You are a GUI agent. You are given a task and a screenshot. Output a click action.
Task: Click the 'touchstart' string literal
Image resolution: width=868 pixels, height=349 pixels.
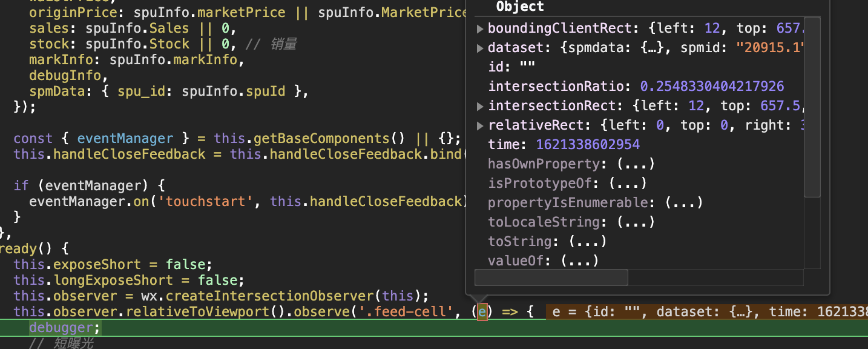pos(205,201)
